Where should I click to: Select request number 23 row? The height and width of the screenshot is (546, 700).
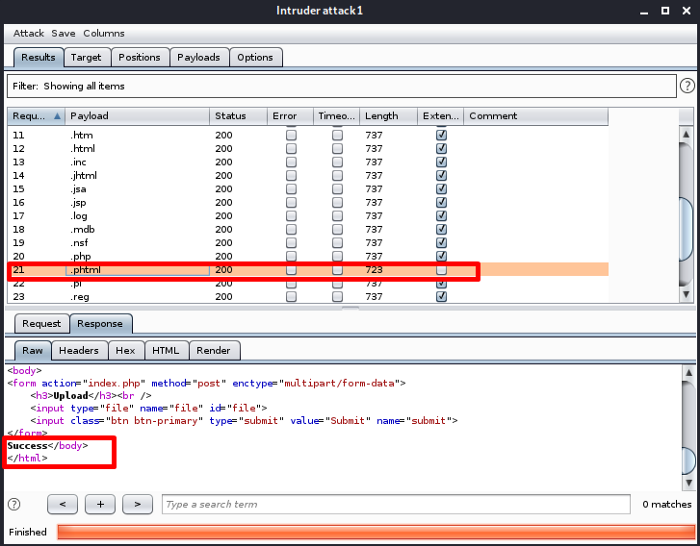point(308,296)
